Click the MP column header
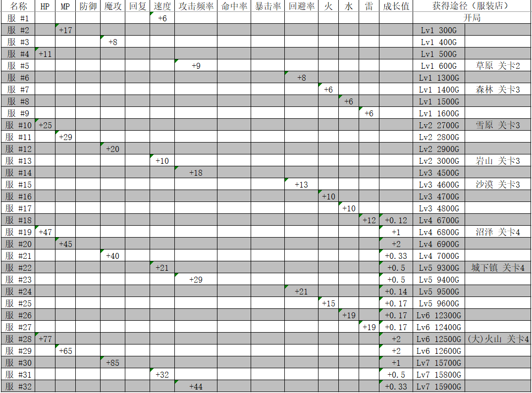 click(65, 6)
